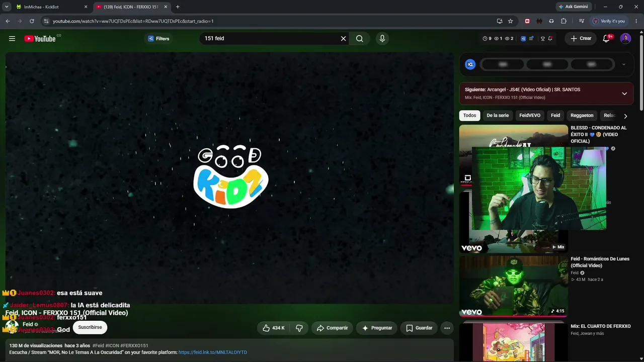This screenshot has height=362, width=644.
Task: Dislike the video with the thumbs-down button
Action: 299,328
